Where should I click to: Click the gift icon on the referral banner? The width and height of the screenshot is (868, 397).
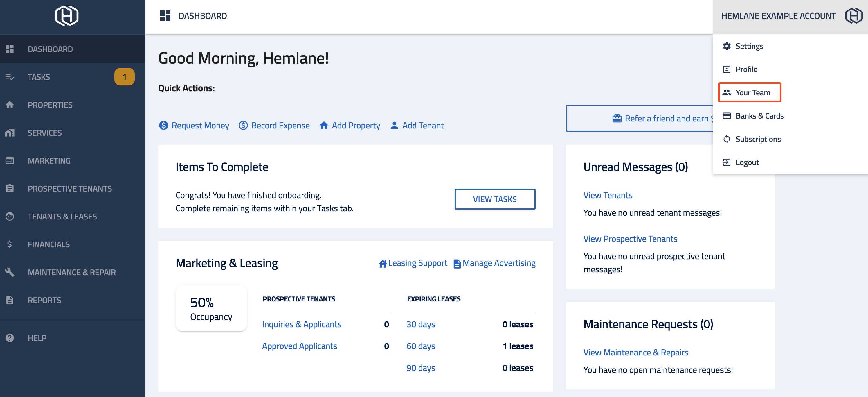coord(617,118)
